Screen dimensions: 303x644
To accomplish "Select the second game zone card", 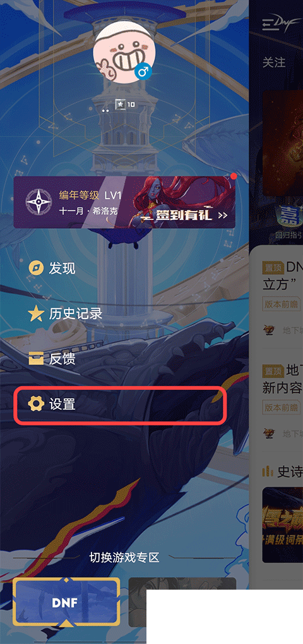I will [182, 602].
